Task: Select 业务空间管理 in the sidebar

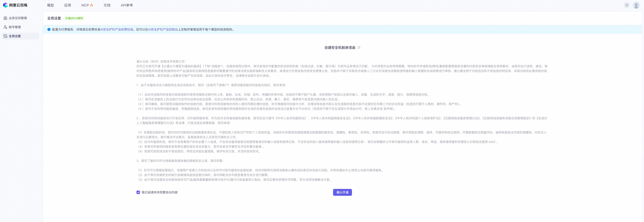Action: pos(21,18)
